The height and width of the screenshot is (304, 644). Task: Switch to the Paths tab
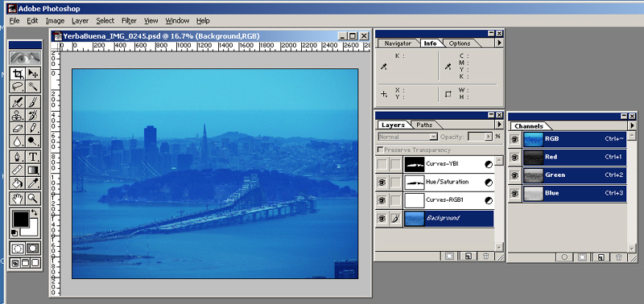click(x=424, y=125)
